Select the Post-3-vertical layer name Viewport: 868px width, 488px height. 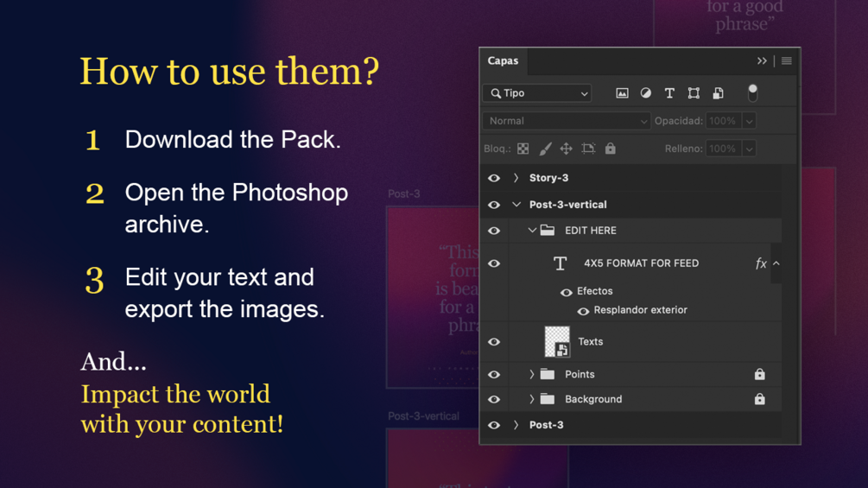coord(568,205)
